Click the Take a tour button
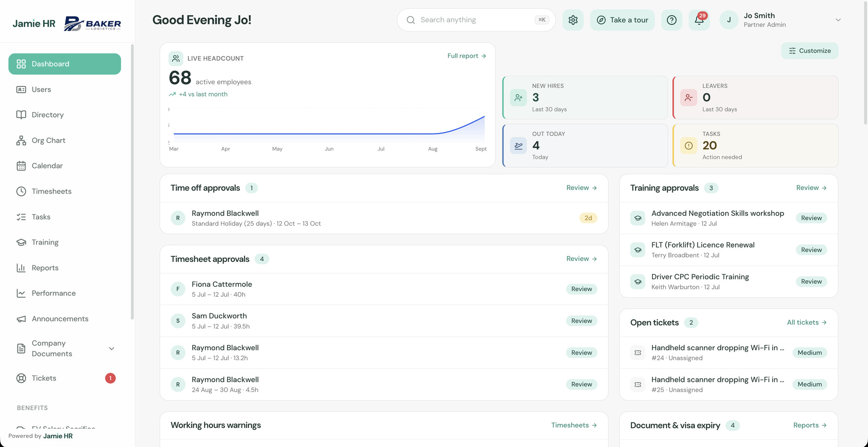This screenshot has width=868, height=447. pyautogui.click(x=622, y=20)
